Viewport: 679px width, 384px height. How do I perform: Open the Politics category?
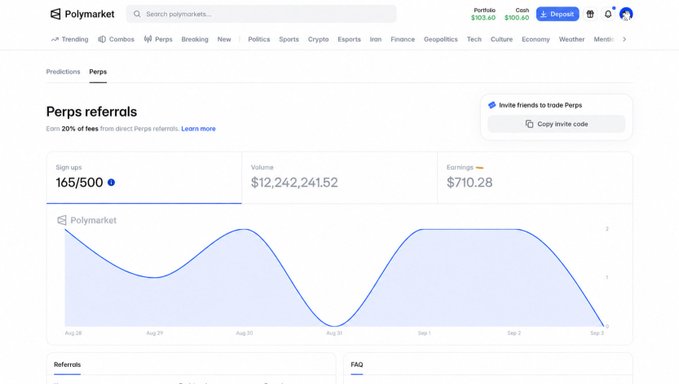click(259, 39)
